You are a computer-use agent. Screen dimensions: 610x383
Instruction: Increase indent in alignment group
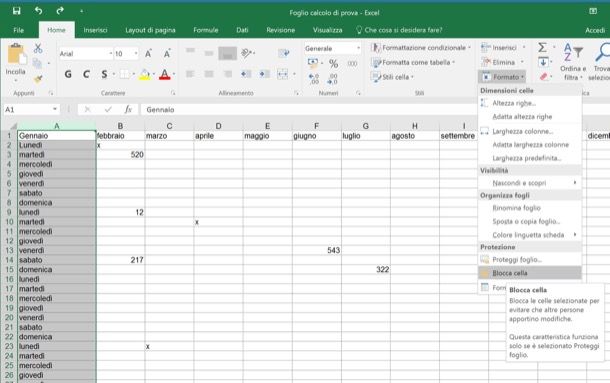265,74
